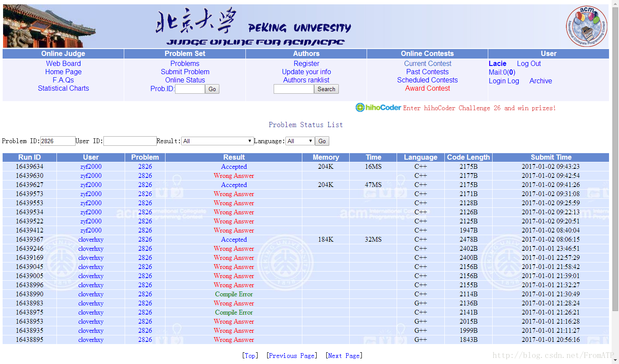Click the Lacie username link
The image size is (619, 364).
click(498, 63)
